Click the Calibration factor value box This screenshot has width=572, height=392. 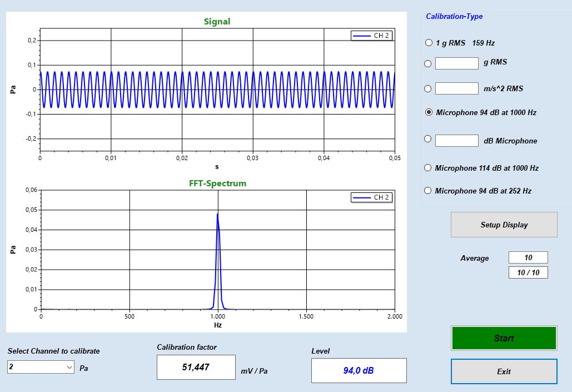pos(196,367)
